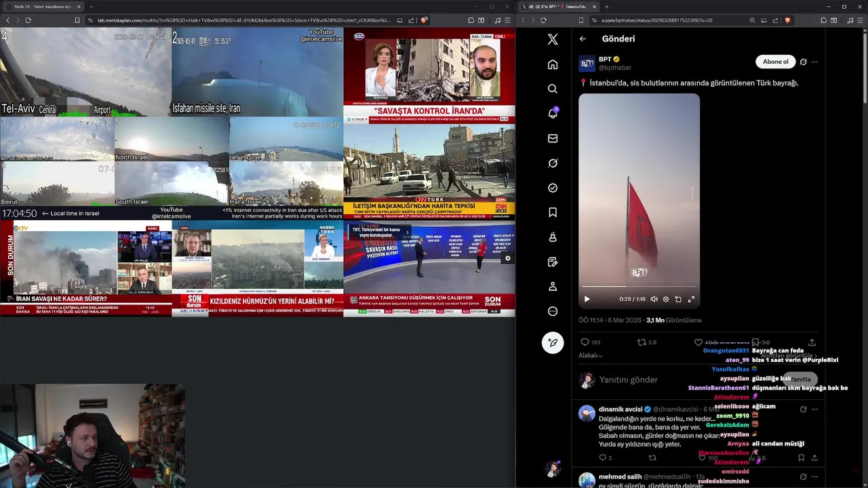
Task: Select the Tel-Aviv webcam stream
Action: 85,73
